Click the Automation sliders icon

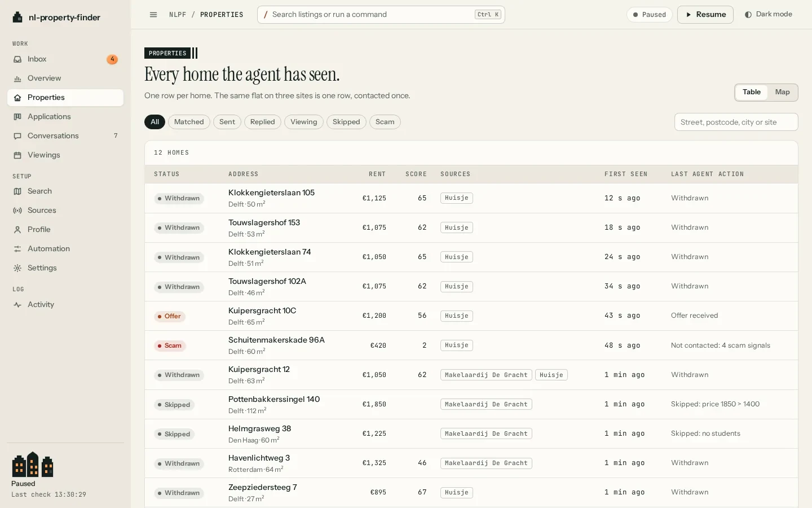pyautogui.click(x=17, y=249)
